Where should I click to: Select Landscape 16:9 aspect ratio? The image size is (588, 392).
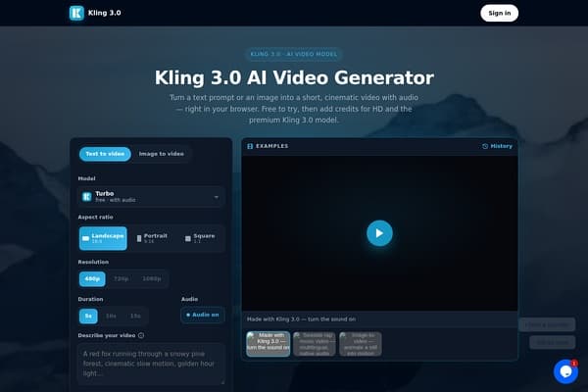(x=103, y=238)
